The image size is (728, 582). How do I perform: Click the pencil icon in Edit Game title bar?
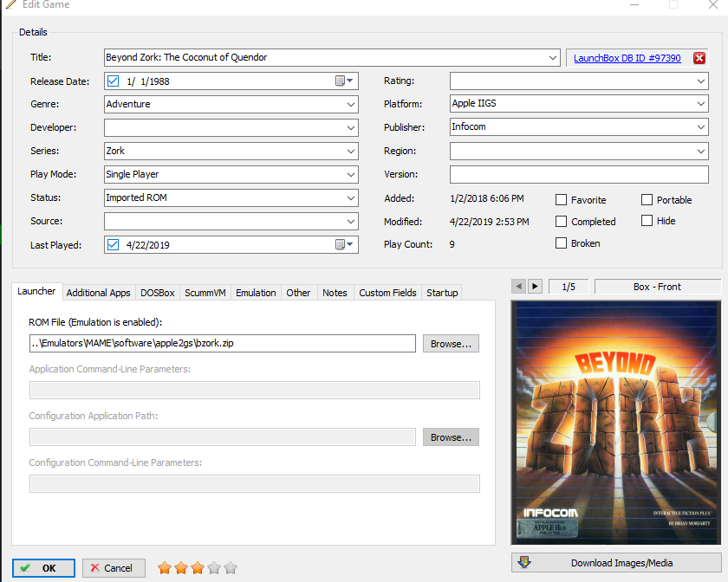point(10,4)
